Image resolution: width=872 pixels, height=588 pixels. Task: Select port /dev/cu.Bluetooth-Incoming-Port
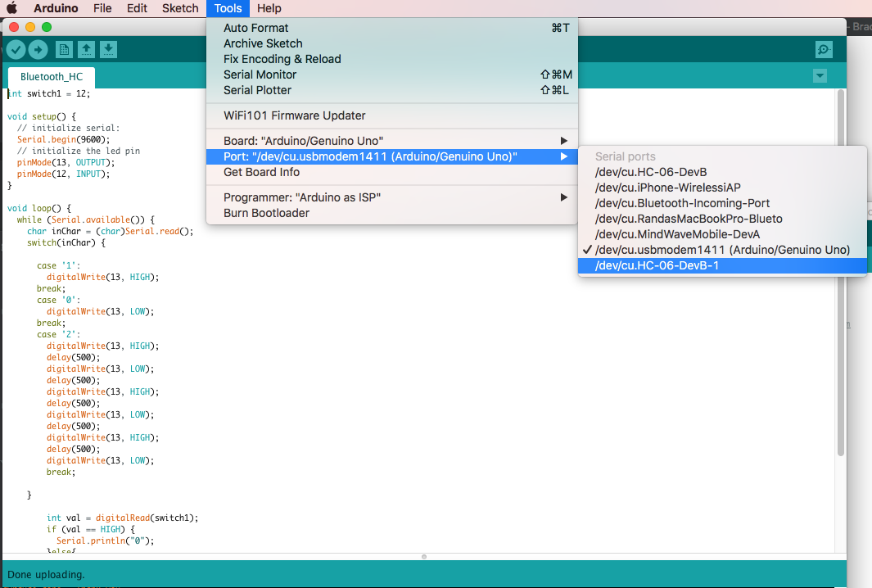pyautogui.click(x=722, y=203)
